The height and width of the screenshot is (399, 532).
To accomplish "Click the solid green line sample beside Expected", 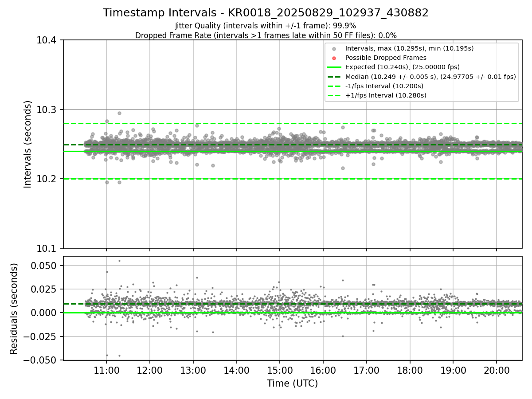I will (x=334, y=67).
